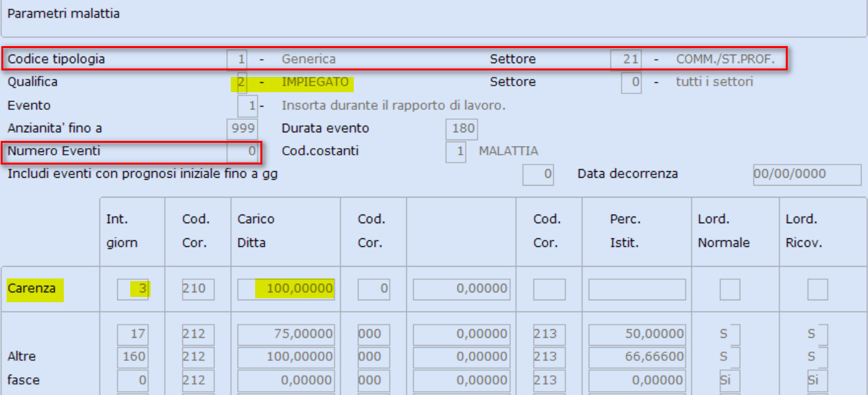Click the Lord. Normale column header

point(724,230)
